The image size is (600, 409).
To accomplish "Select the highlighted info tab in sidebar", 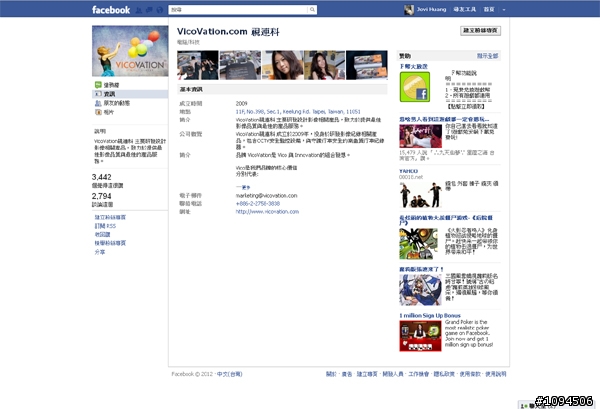I will pyautogui.click(x=130, y=94).
